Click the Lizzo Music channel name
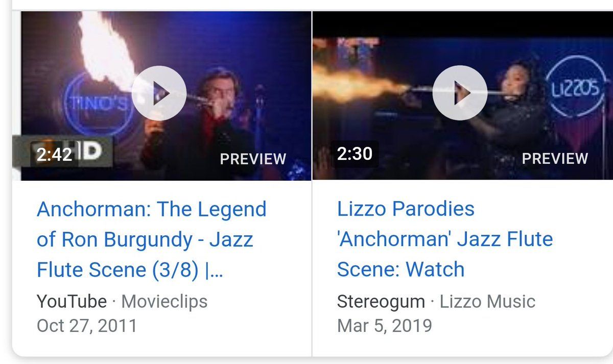 pyautogui.click(x=487, y=301)
